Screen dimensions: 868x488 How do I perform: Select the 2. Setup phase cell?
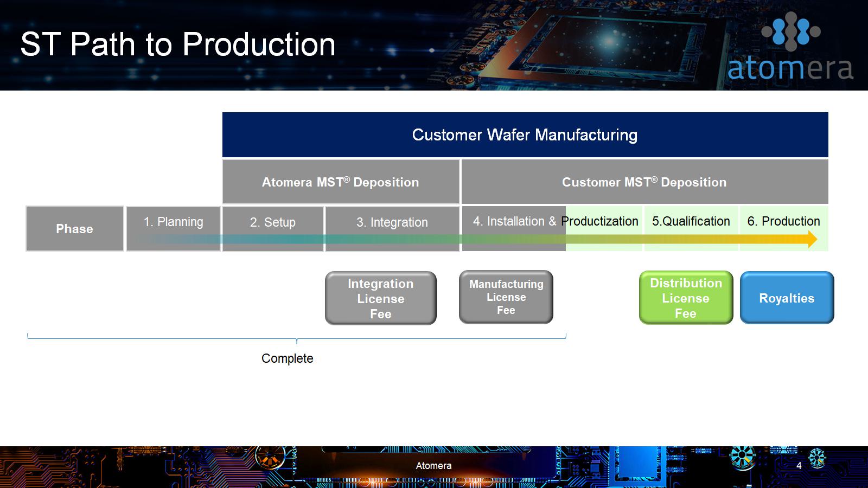[x=272, y=222]
